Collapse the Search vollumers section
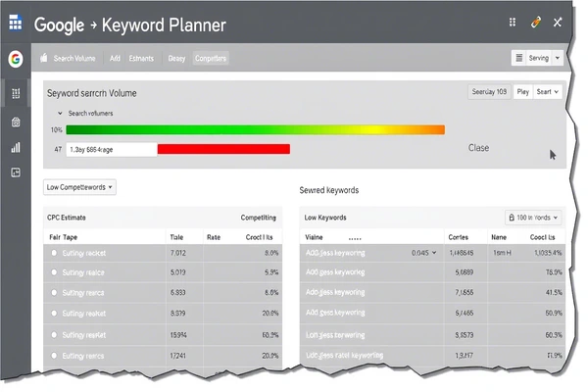Image resolution: width=588 pixels, height=392 pixels. pyautogui.click(x=60, y=113)
